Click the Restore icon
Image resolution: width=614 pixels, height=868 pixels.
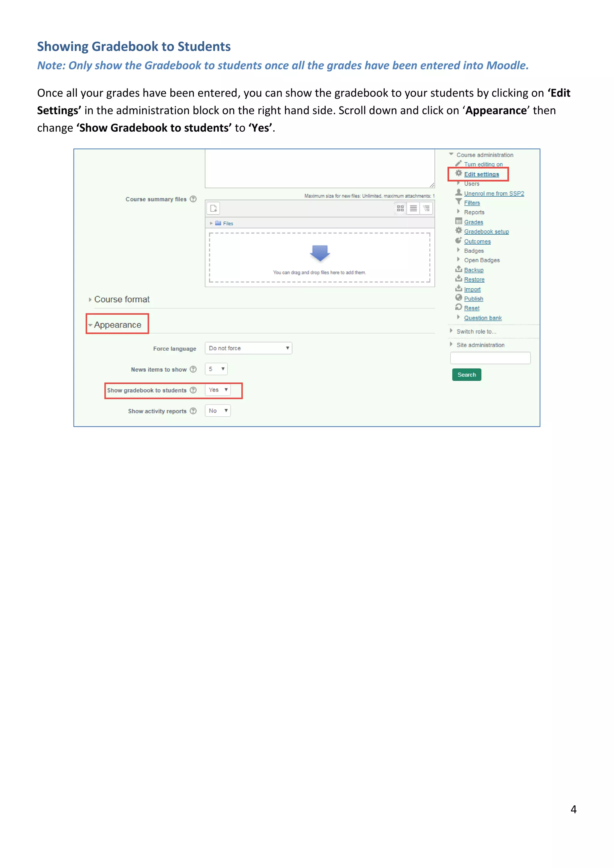click(x=459, y=279)
